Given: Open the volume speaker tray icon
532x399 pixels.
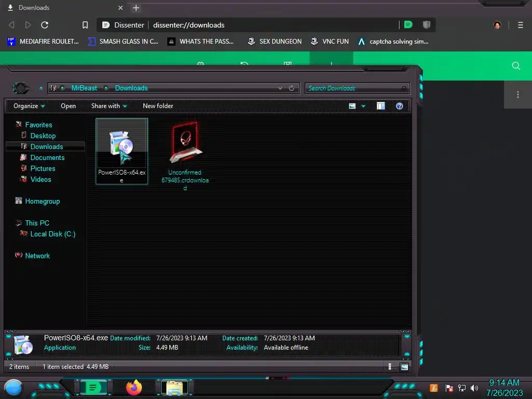Looking at the screenshot, I should [x=474, y=388].
